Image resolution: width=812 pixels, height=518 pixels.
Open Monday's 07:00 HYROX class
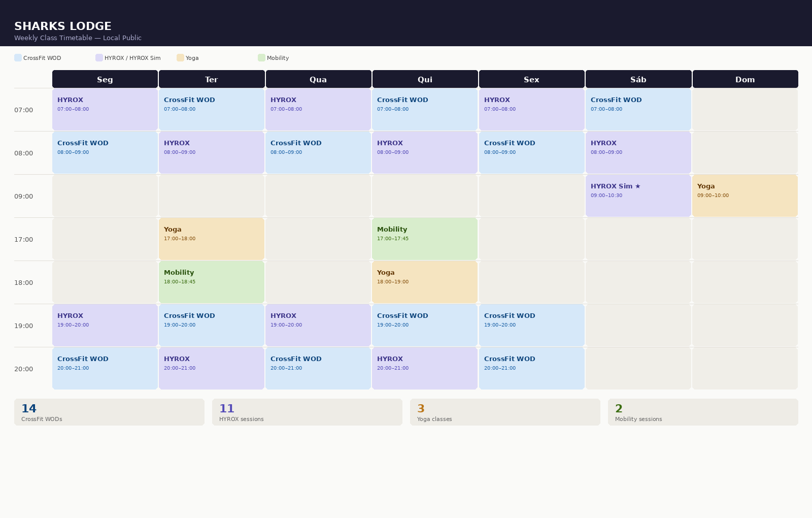105,110
